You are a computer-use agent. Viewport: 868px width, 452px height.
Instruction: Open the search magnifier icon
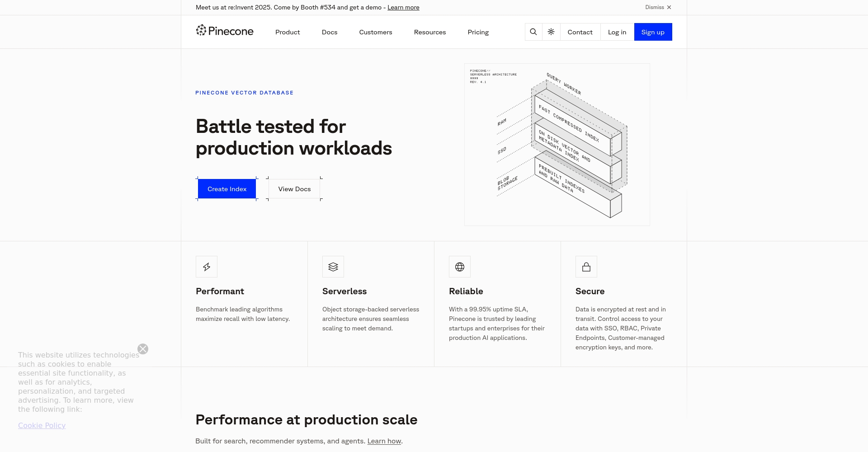(x=533, y=32)
